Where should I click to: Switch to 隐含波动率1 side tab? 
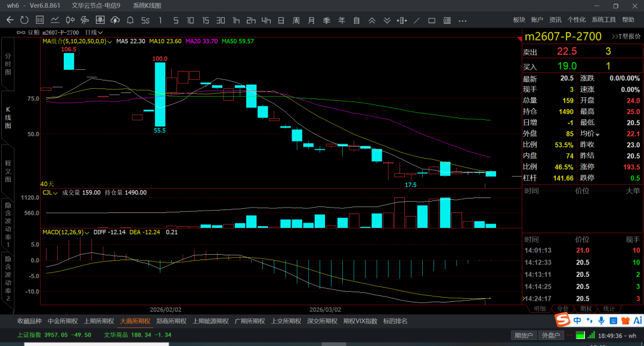point(8,224)
